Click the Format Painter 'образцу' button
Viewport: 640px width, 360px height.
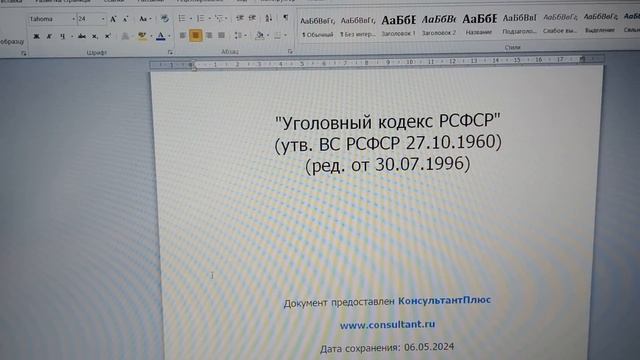12,41
